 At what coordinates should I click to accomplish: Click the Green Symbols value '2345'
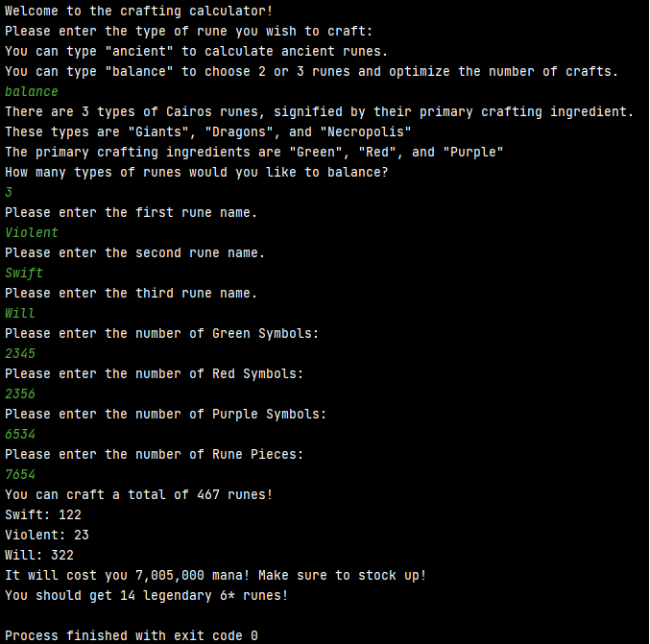20,353
